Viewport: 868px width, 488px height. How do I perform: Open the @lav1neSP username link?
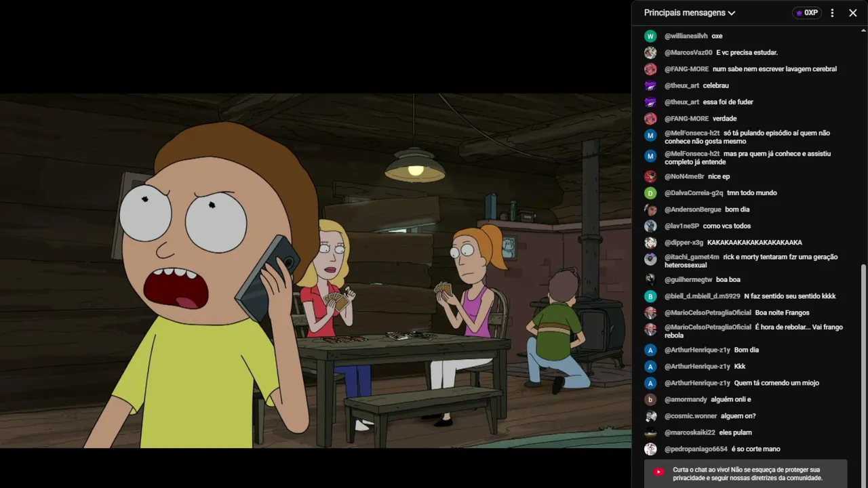coord(682,226)
